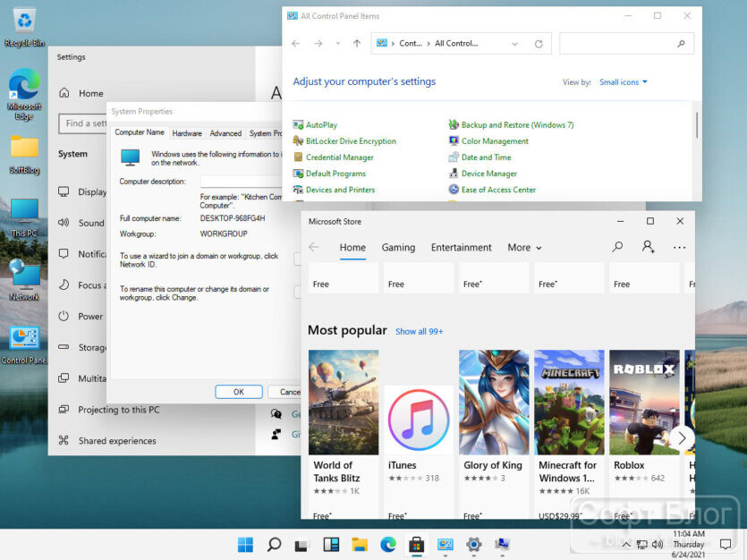
Task: Open notification center icon in taskbar
Action: 726,544
